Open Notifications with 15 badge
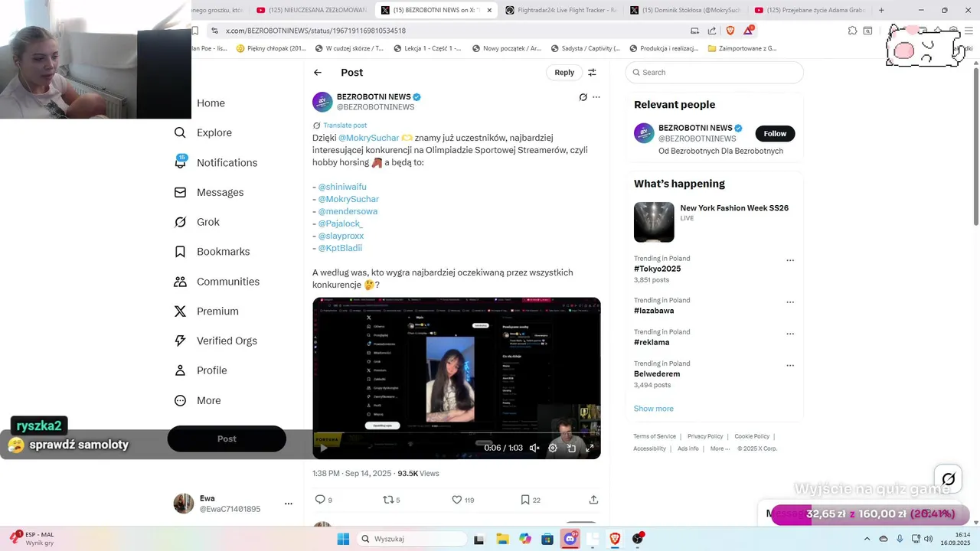Image resolution: width=980 pixels, height=551 pixels. pos(215,162)
